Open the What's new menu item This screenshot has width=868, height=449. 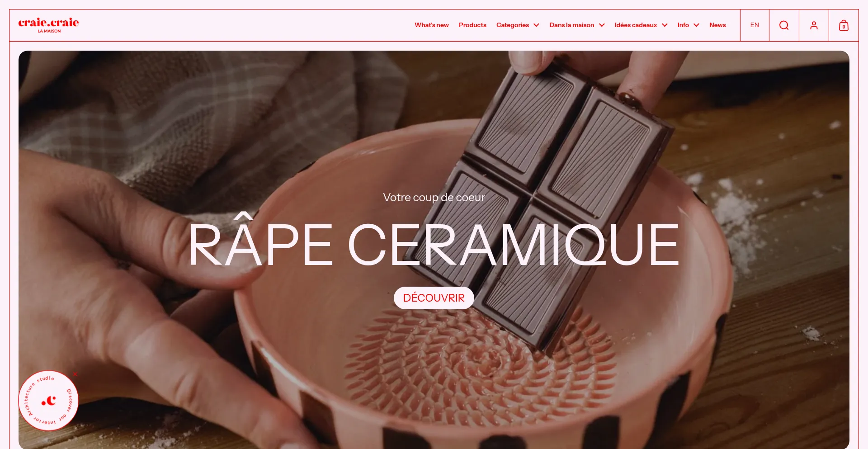click(x=432, y=25)
